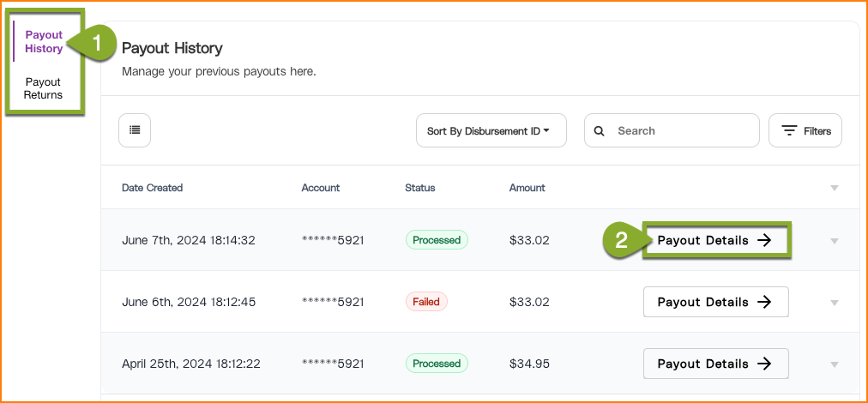This screenshot has width=868, height=403.
Task: Toggle the header row expander arrow
Action: tap(834, 189)
